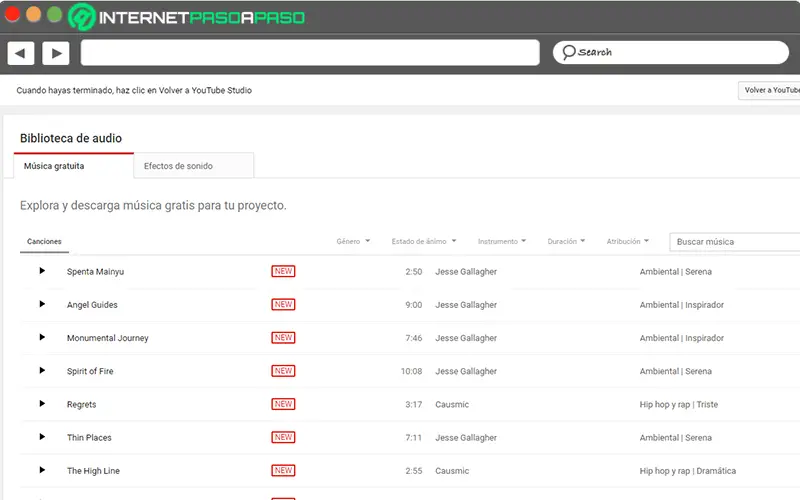Image resolution: width=800 pixels, height=500 pixels.
Task: Switch to the Efectos de sonido tab
Action: tap(178, 166)
